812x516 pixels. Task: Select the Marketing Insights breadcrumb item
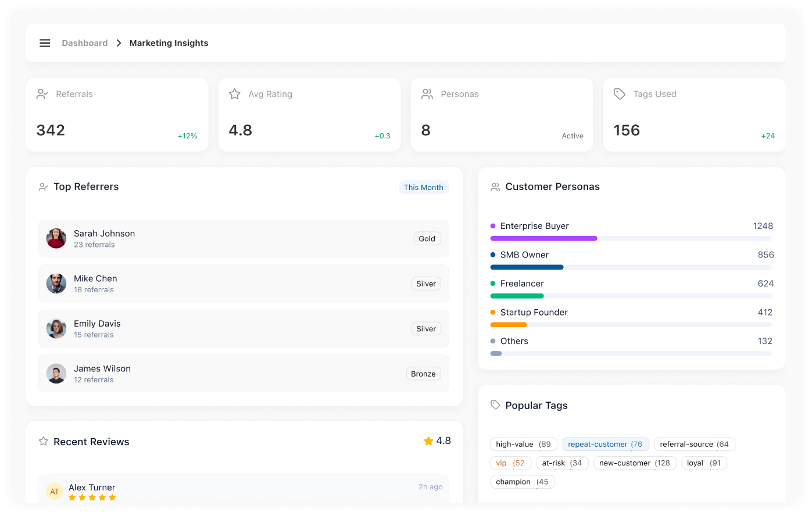(x=169, y=43)
